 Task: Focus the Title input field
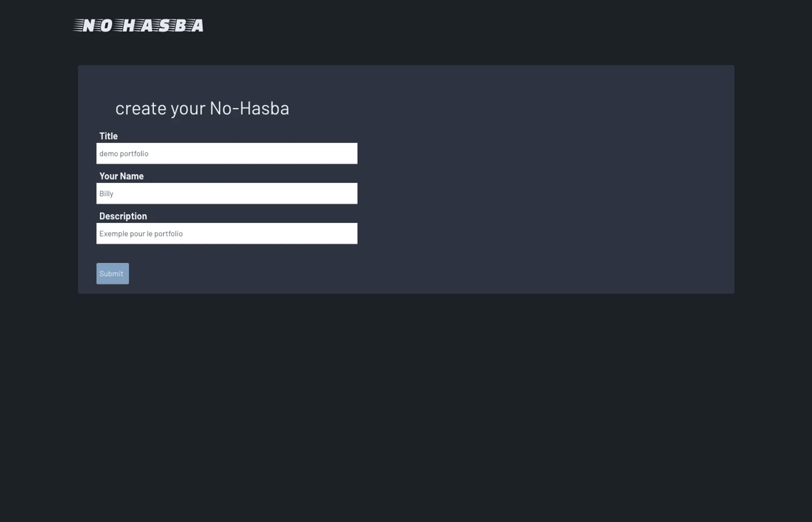[227, 154]
